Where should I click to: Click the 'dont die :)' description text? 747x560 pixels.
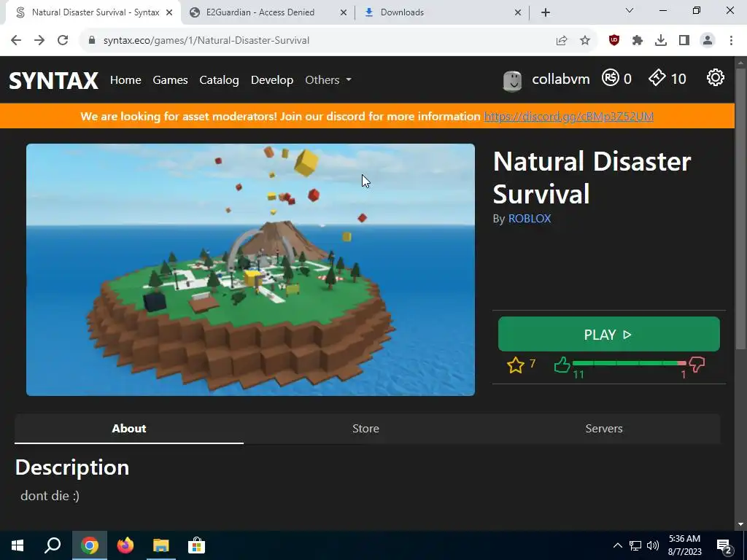[x=50, y=496]
